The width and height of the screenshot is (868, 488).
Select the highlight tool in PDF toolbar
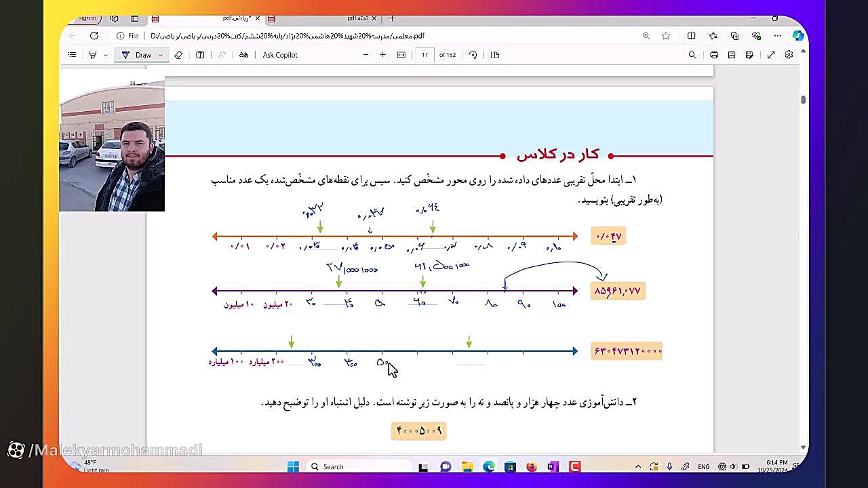[x=93, y=55]
